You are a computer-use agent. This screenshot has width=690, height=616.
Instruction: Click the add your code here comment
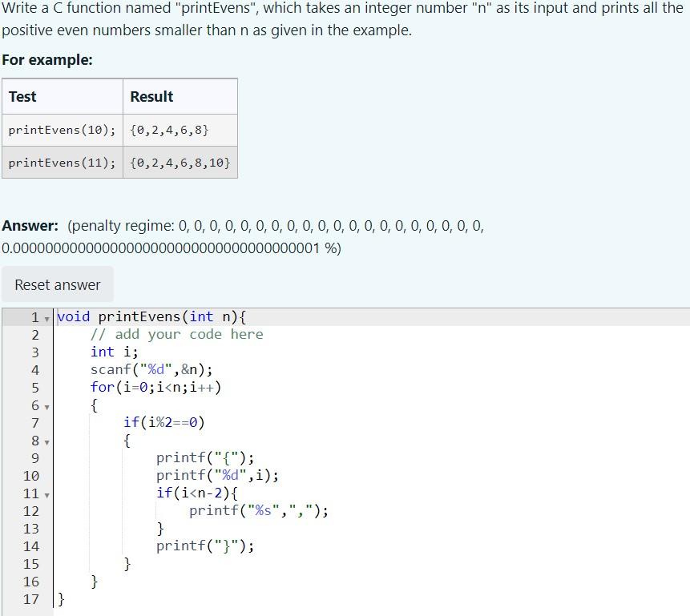tap(177, 335)
